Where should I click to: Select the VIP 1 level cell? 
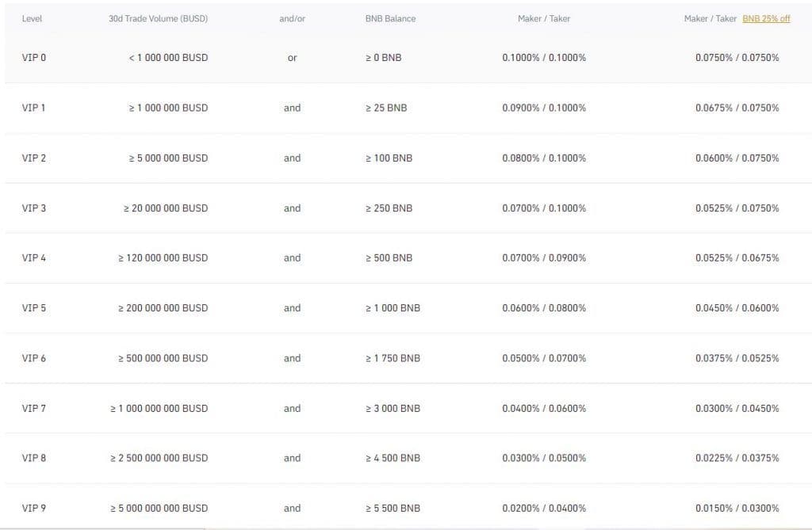click(34, 108)
